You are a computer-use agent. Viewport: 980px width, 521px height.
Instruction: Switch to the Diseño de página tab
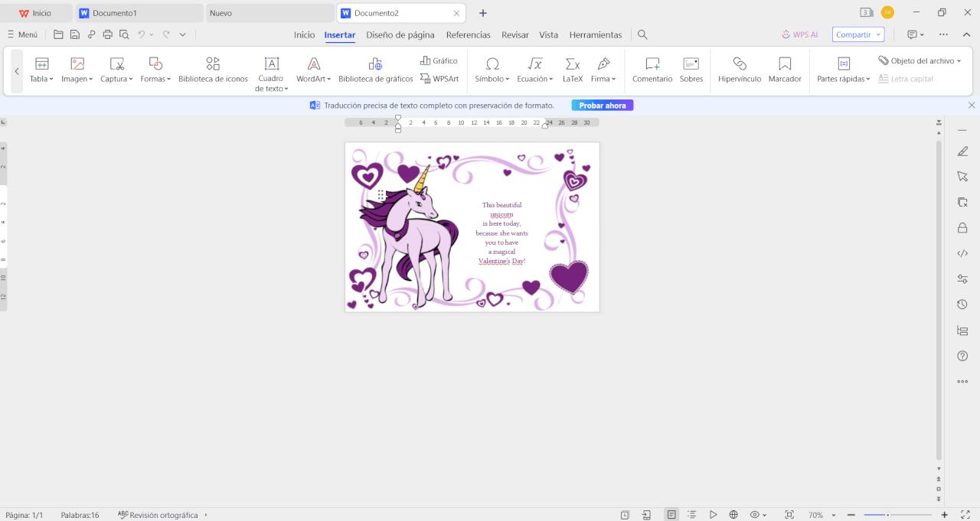400,34
